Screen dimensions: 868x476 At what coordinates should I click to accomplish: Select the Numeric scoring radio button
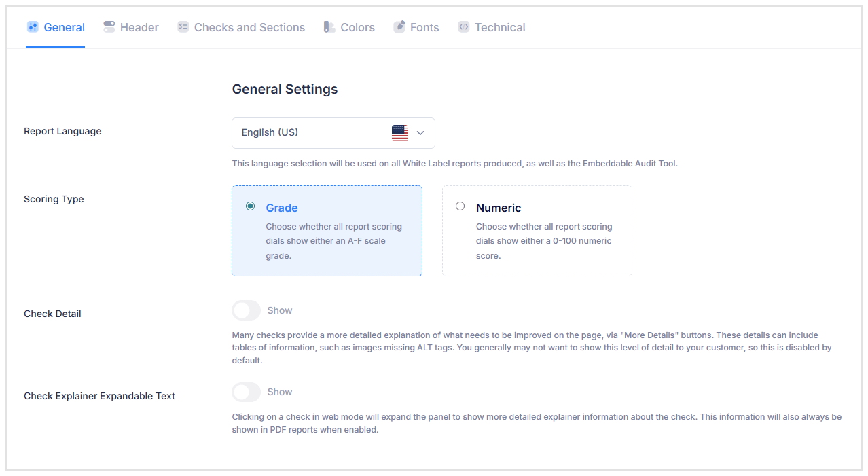click(x=460, y=206)
